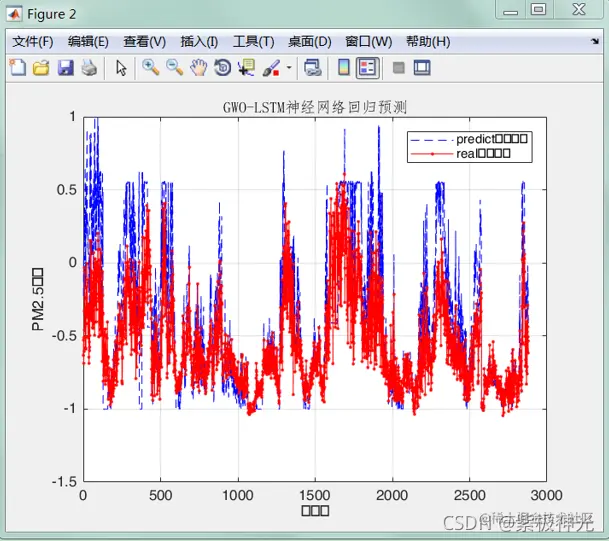Select the Pan hand tool
This screenshot has height=541, width=609.
coord(198,68)
